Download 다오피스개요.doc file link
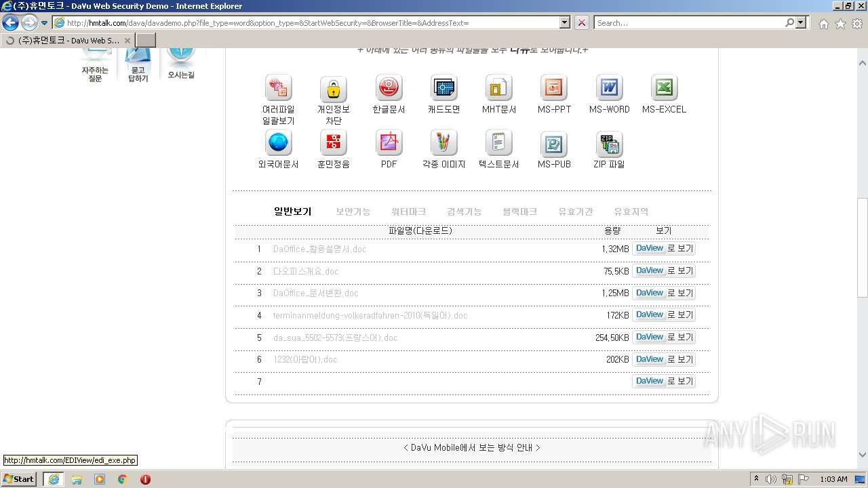 click(306, 271)
